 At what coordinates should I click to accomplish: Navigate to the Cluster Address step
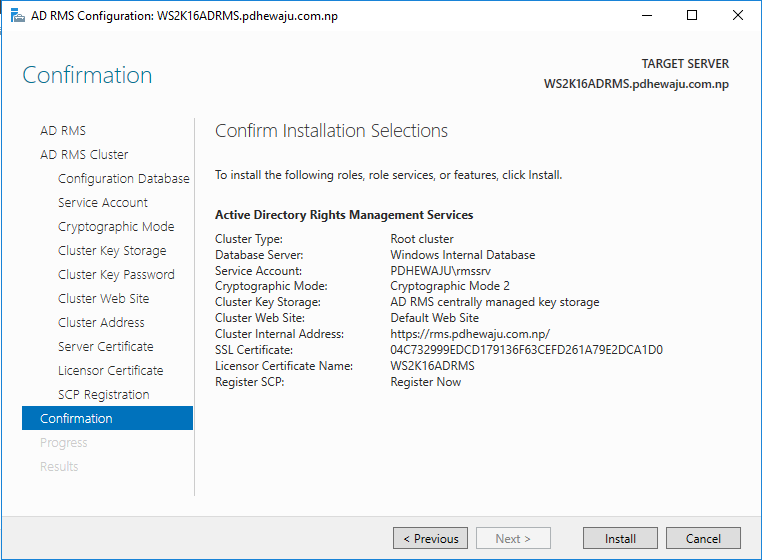pos(101,322)
